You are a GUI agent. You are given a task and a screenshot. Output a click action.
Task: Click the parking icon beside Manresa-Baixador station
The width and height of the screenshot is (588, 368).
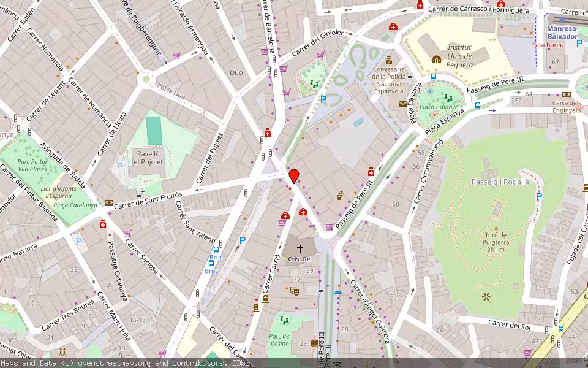point(579,42)
